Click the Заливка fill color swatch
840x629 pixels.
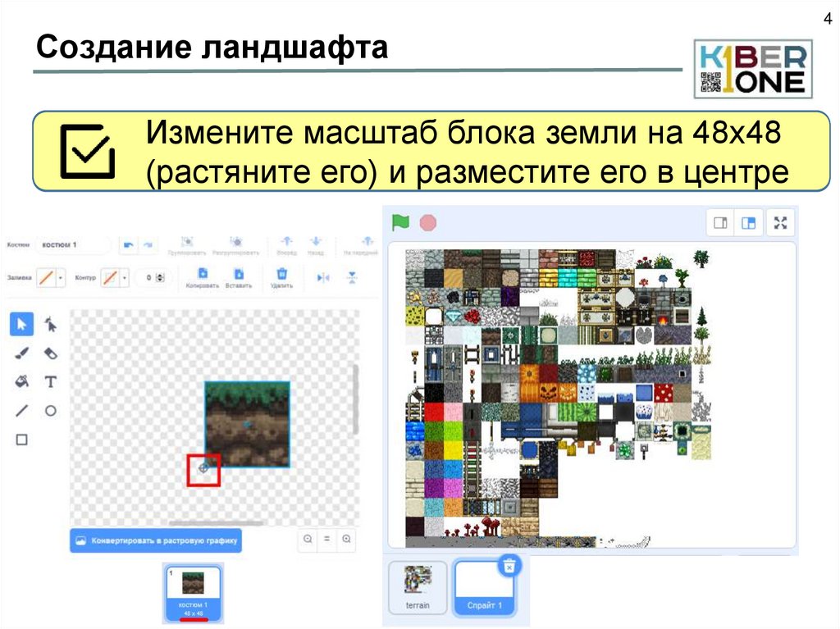(x=47, y=277)
